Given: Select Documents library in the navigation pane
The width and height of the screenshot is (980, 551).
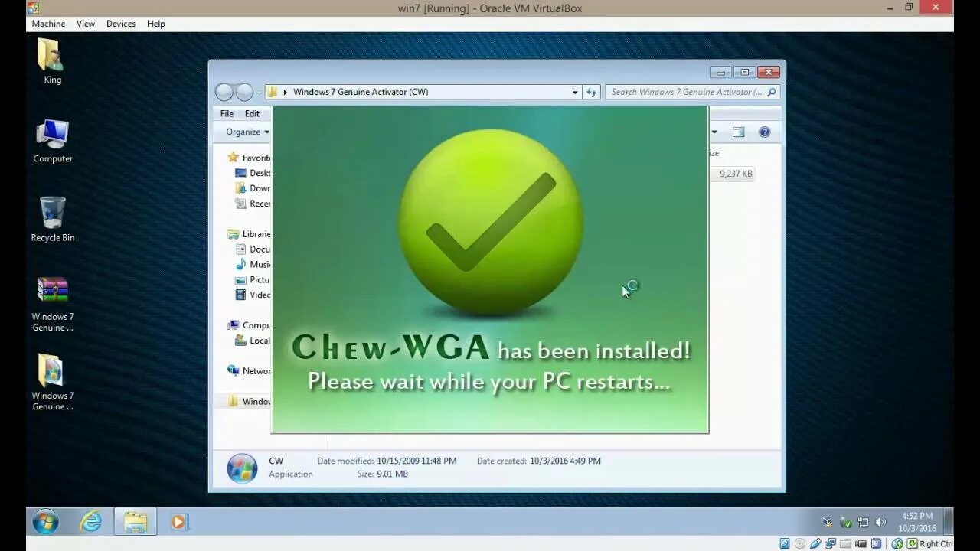Looking at the screenshot, I should point(253,249).
